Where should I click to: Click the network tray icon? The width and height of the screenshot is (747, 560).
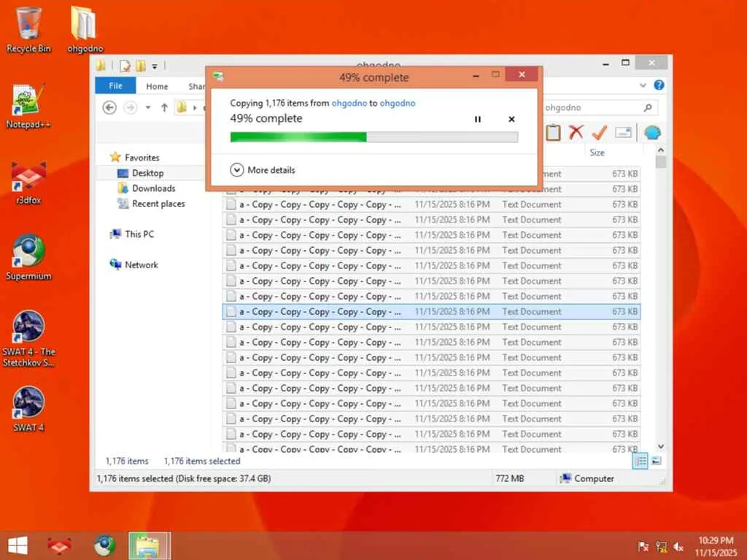[x=661, y=547]
